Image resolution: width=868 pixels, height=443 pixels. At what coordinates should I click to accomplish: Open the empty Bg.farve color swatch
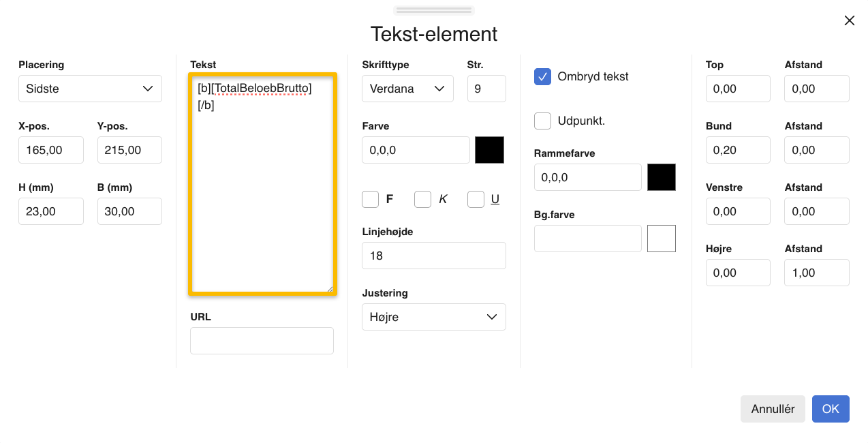coord(661,239)
